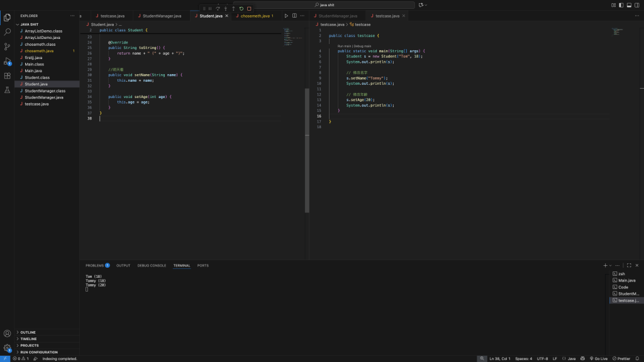Switch to the StudentManager.java tab on left
The width and height of the screenshot is (644, 362).
pos(162,15)
